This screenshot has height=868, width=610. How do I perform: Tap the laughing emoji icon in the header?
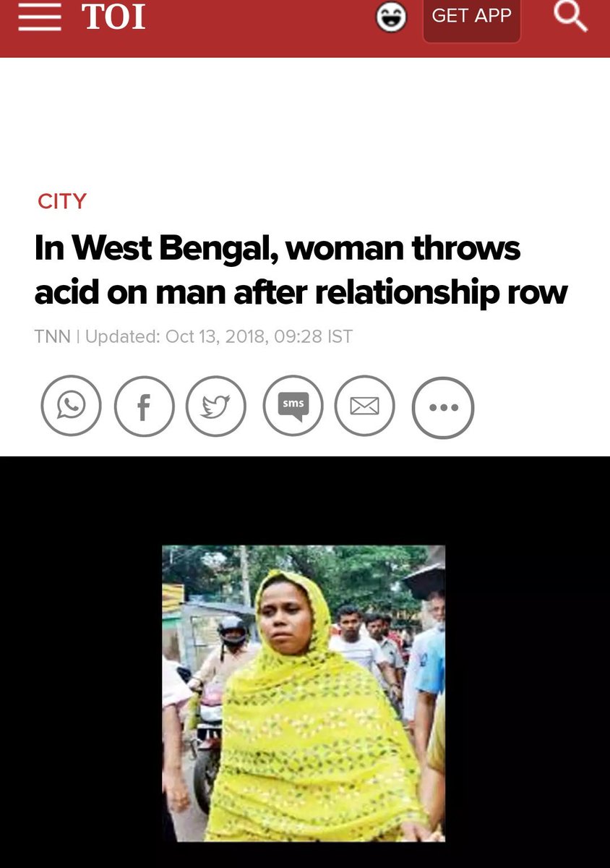click(391, 17)
